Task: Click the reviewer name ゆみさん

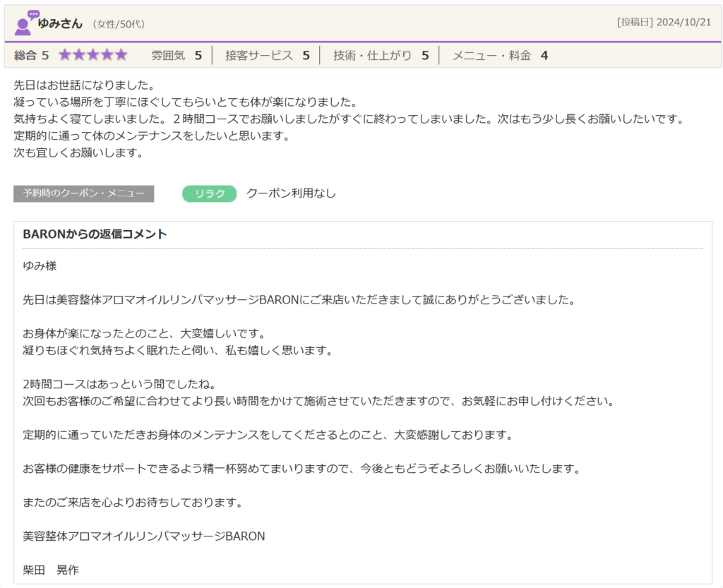Action: tap(61, 23)
